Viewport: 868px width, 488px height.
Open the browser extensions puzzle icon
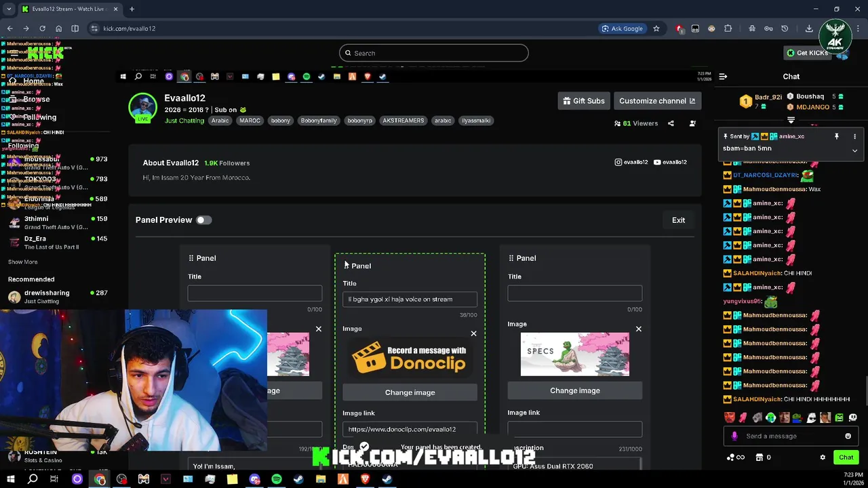728,28
